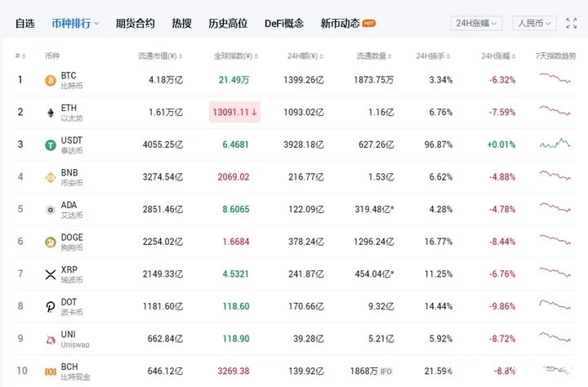Click ETH highlighted price 13091.11
This screenshot has width=588, height=387.
[234, 112]
